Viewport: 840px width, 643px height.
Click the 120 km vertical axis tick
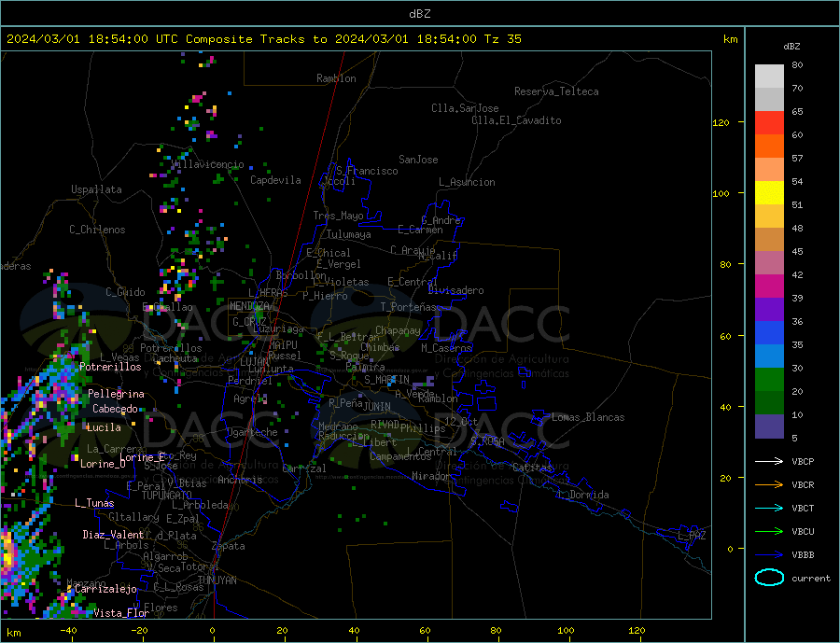(721, 122)
